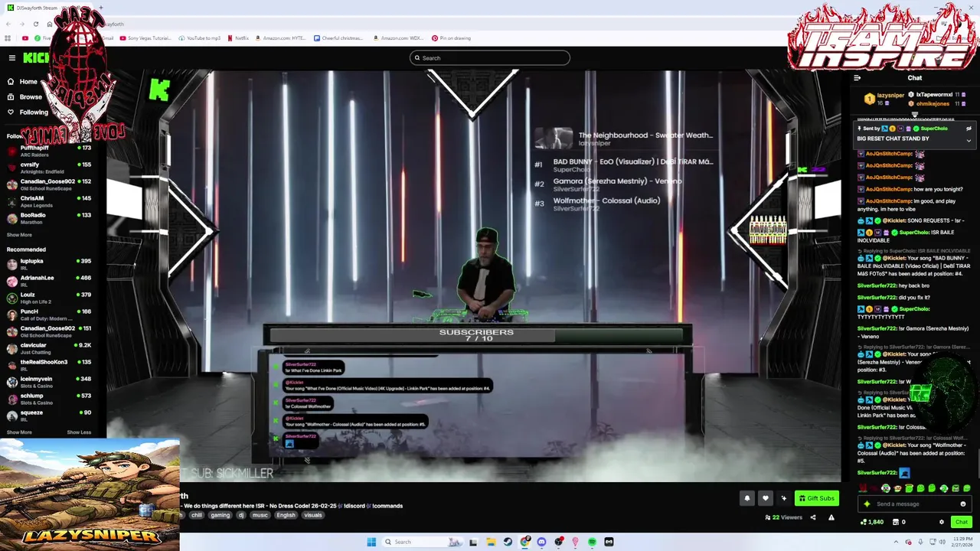
Task: Click the 22 Viewers count
Action: [784, 518]
